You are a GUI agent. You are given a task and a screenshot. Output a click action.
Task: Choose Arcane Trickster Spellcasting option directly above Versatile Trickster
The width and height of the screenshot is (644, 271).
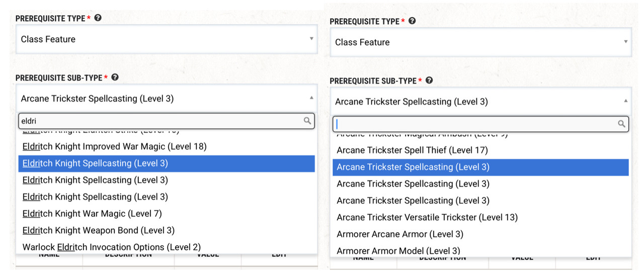click(x=480, y=200)
